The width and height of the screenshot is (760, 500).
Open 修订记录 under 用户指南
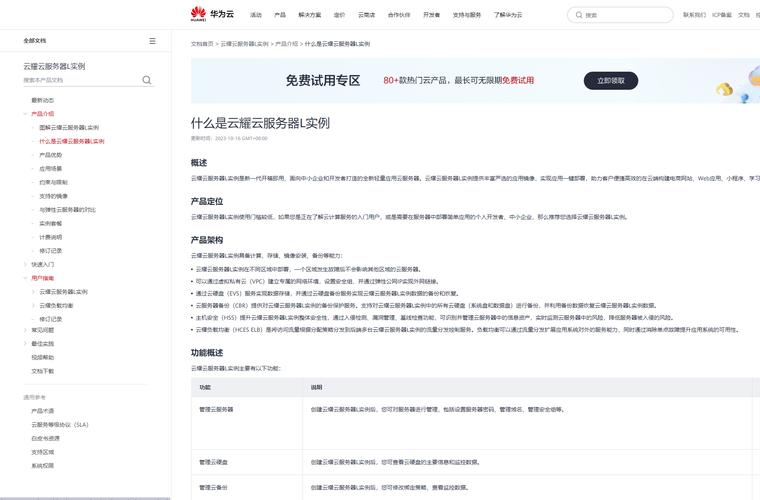click(x=50, y=319)
